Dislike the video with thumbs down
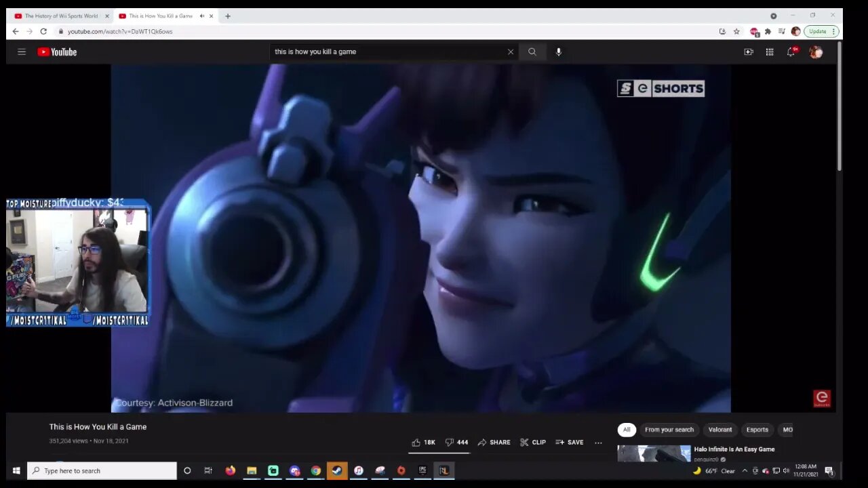 click(456, 442)
